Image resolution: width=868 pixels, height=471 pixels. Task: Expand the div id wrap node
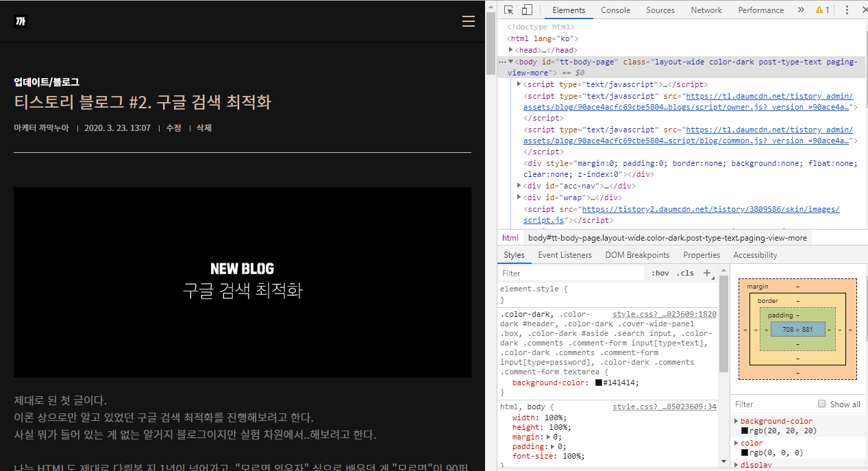click(x=519, y=197)
